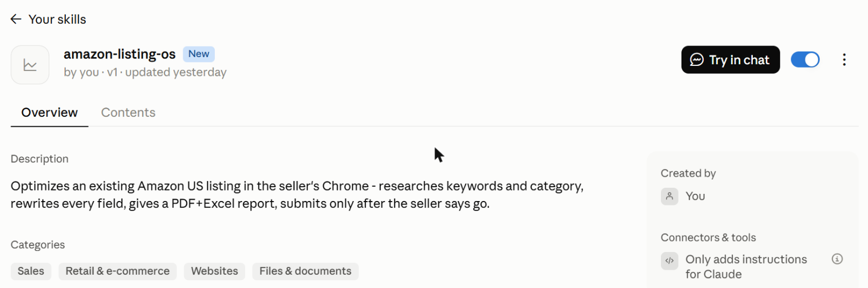868x288 pixels.
Task: Click the info icon beside Only adds instructions
Action: (837, 259)
